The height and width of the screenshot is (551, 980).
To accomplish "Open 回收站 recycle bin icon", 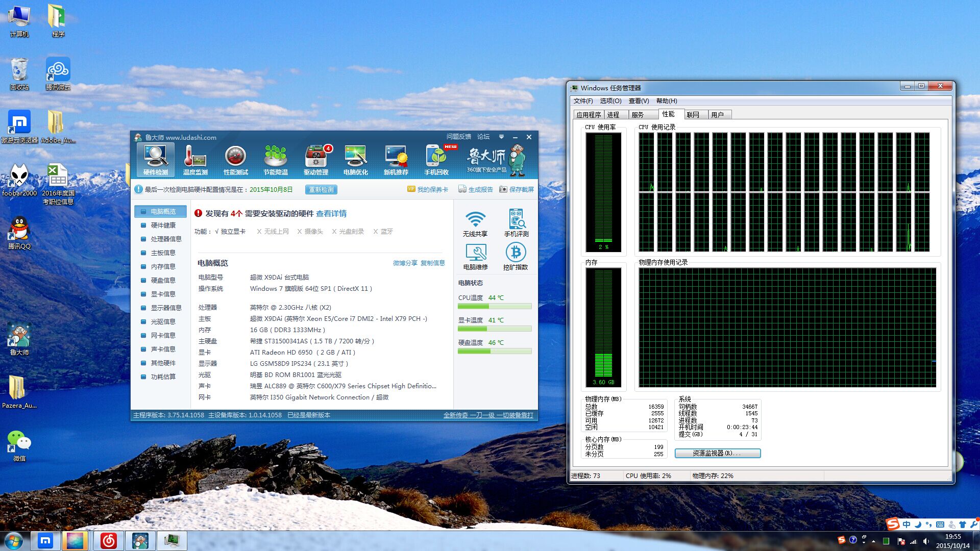I will coord(19,74).
